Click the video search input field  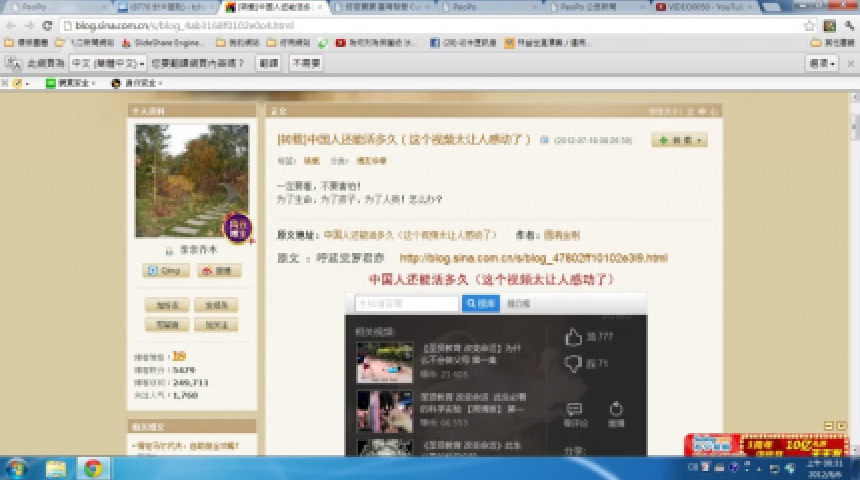tap(408, 303)
